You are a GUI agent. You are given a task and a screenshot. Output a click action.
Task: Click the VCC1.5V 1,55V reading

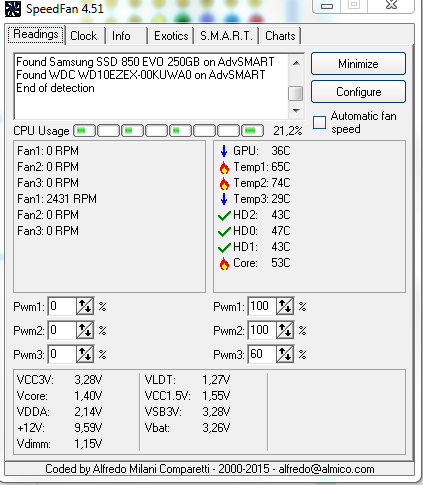pyautogui.click(x=187, y=396)
